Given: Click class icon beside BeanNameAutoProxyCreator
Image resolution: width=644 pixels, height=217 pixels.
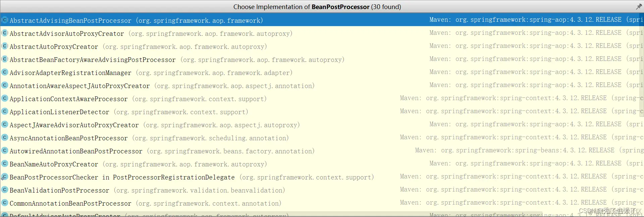Looking at the screenshot, I should point(5,164).
